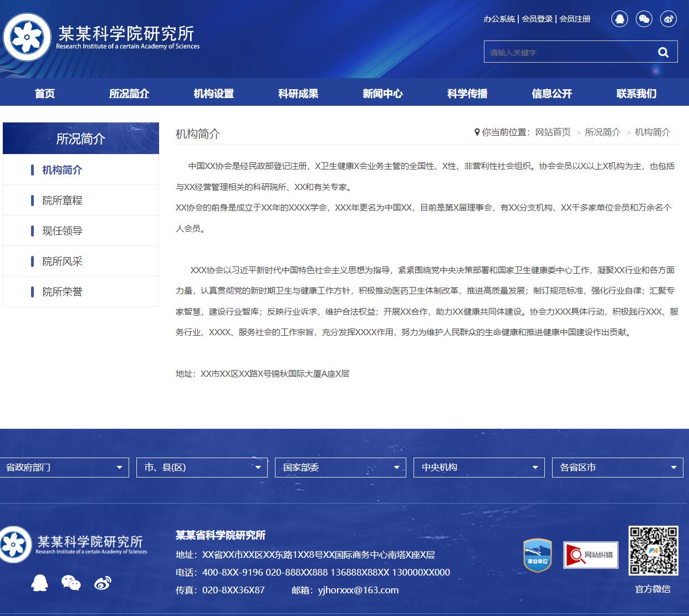Open the 中央机构 dropdown
Image resolution: width=689 pixels, height=616 pixels.
click(x=479, y=468)
